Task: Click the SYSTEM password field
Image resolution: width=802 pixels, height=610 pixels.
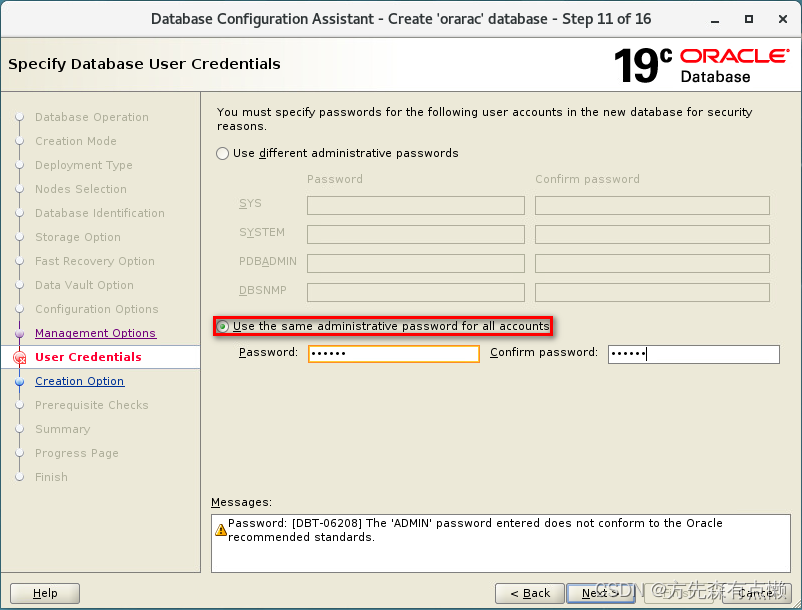Action: pos(416,235)
